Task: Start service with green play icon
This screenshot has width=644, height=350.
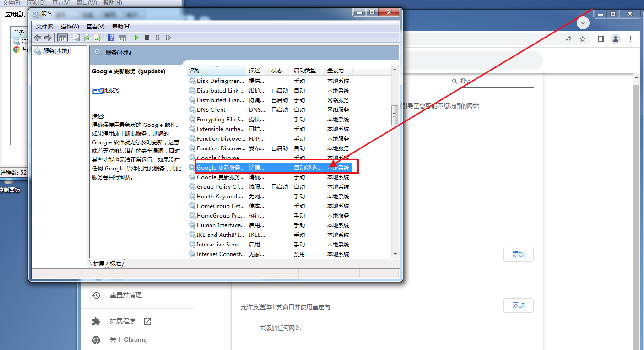Action: pos(136,38)
